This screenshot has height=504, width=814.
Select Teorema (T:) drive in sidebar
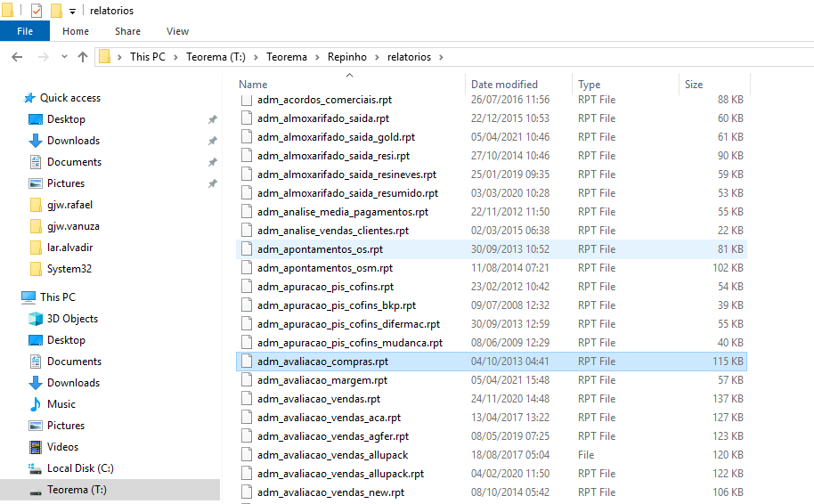coord(77,490)
